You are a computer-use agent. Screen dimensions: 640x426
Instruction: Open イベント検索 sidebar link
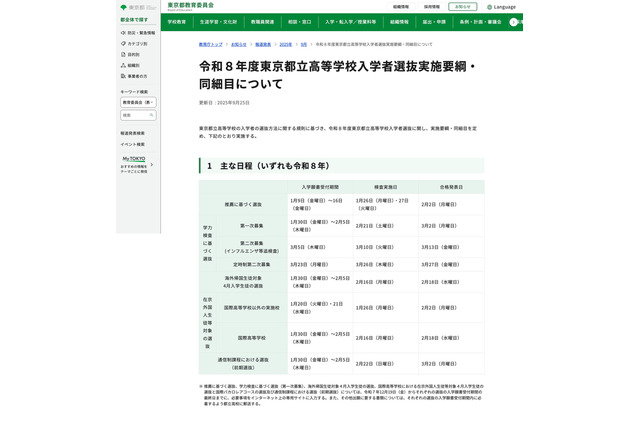[132, 144]
